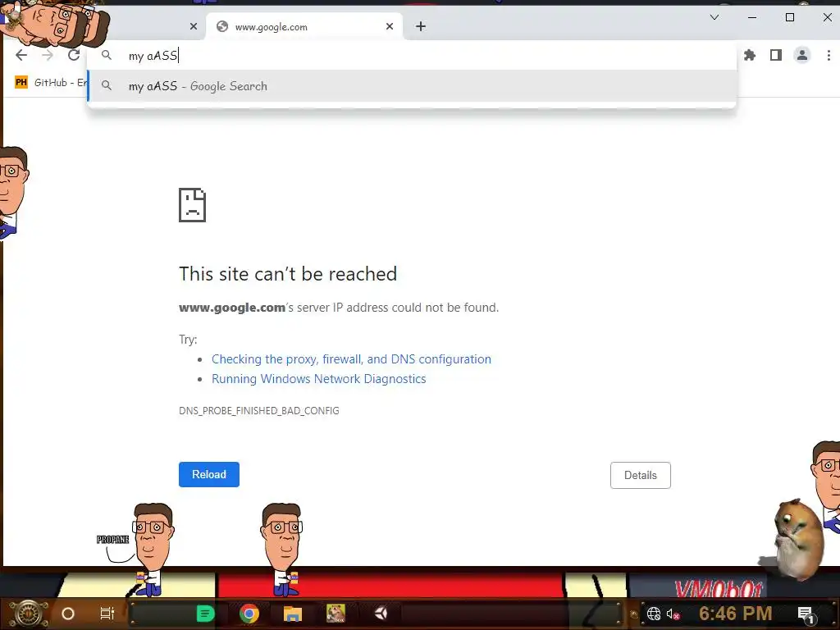The image size is (840, 630).
Task: Reload the page with the toolbar refresh icon
Action: click(74, 55)
